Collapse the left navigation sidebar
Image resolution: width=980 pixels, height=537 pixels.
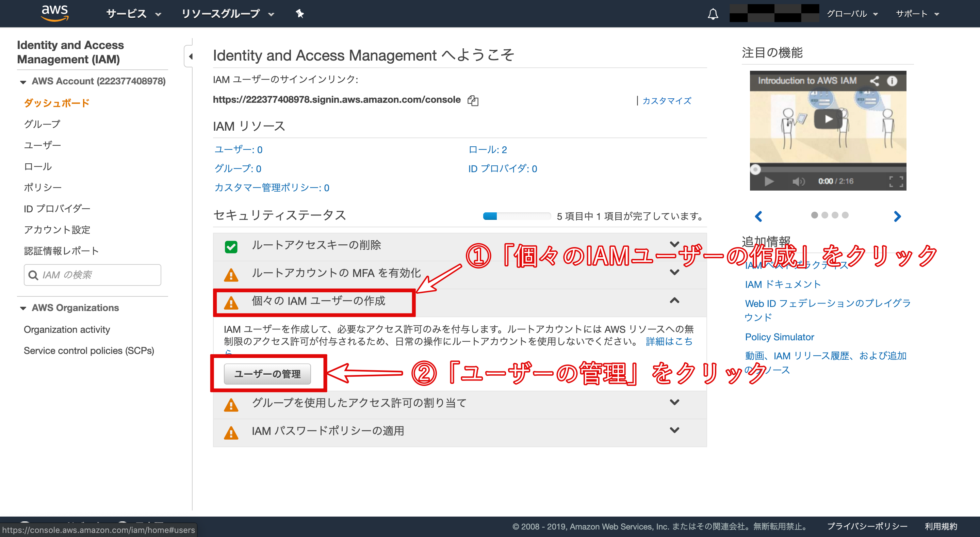pyautogui.click(x=191, y=56)
